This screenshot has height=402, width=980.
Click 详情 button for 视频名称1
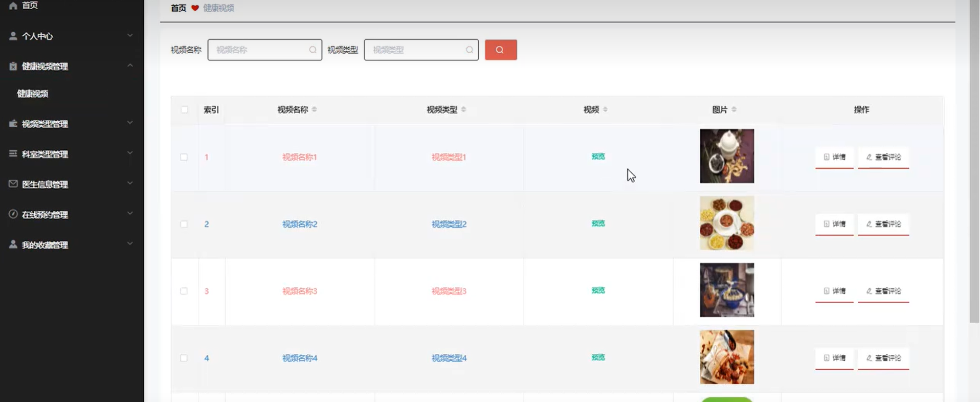pyautogui.click(x=834, y=157)
